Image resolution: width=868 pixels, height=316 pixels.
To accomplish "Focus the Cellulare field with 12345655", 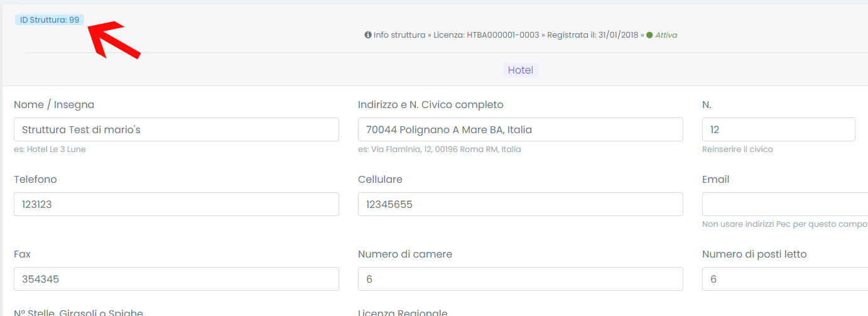I will (521, 204).
